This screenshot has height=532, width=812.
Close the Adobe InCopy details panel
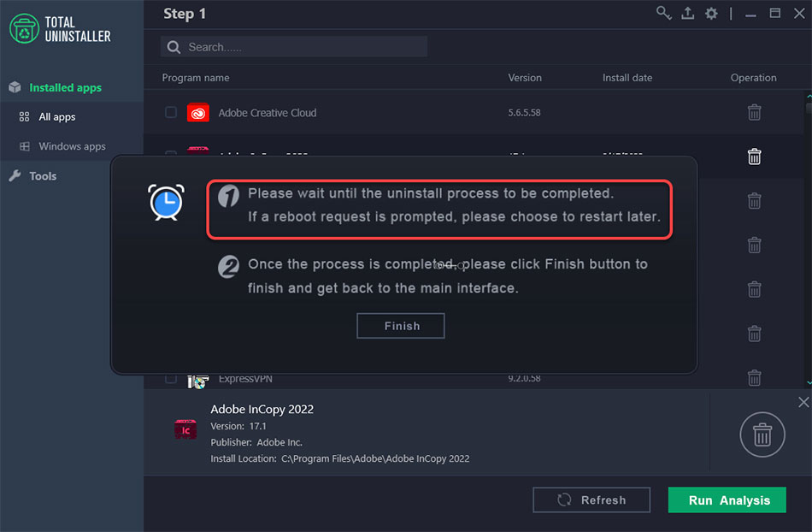pyautogui.click(x=803, y=402)
